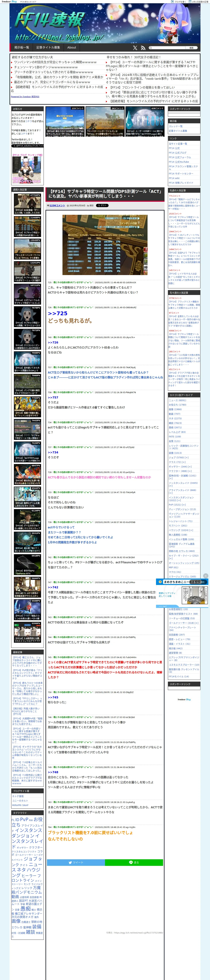The width and height of the screenshot is (210, 980).
Task: Open the 1236コメント comments link
Action: click(x=57, y=205)
